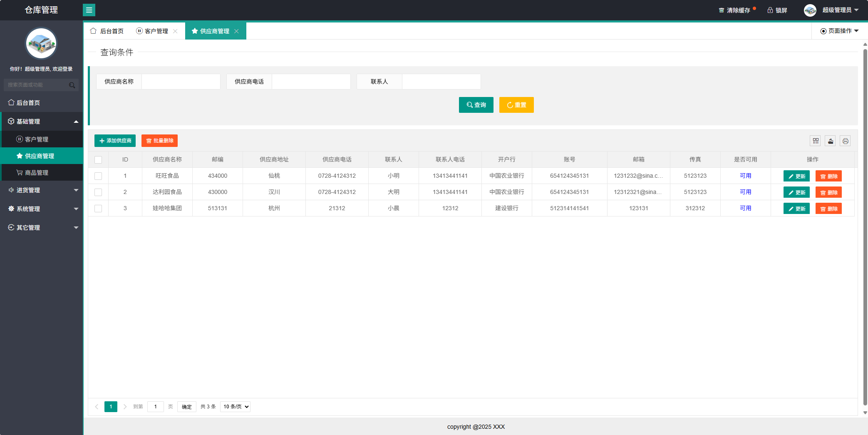Click 更新 for 旺旺食品
The width and height of the screenshot is (868, 435).
(x=796, y=176)
